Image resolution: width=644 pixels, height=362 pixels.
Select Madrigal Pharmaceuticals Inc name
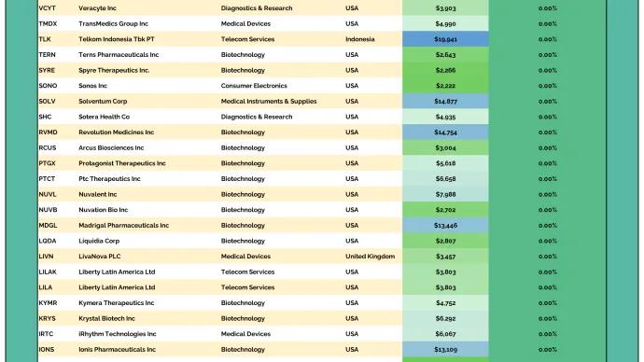pyautogui.click(x=123, y=226)
